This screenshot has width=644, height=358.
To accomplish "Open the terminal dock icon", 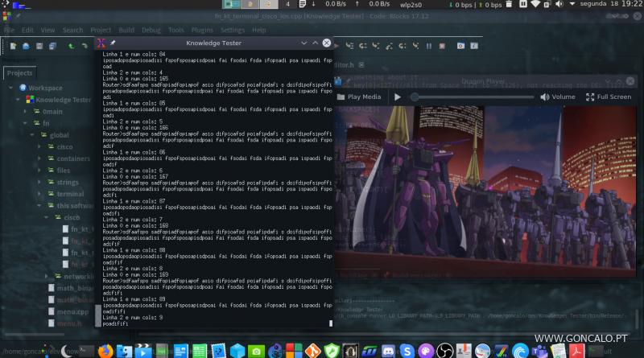I will pyautogui.click(x=87, y=351).
